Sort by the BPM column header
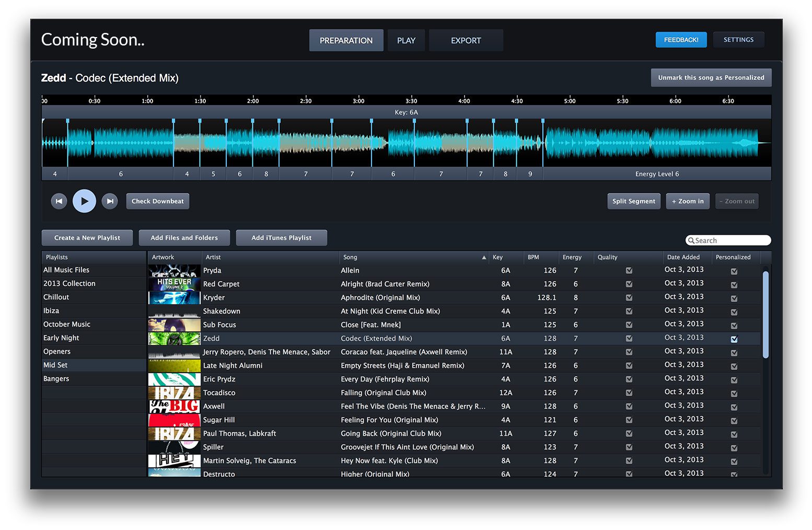Image resolution: width=812 pixels, height=530 pixels. [533, 257]
